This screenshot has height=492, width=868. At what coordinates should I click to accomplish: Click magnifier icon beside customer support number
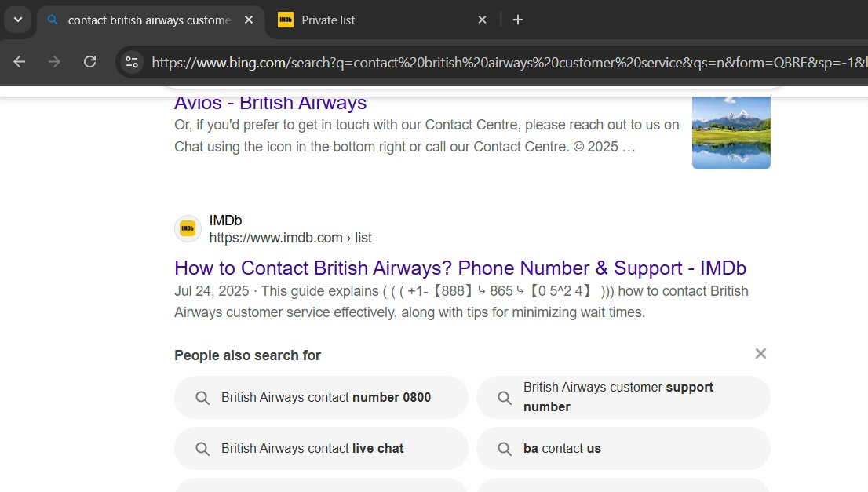(x=505, y=398)
